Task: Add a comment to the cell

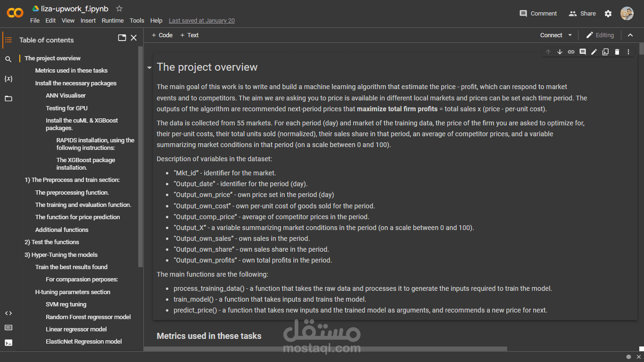Action: pos(583,52)
